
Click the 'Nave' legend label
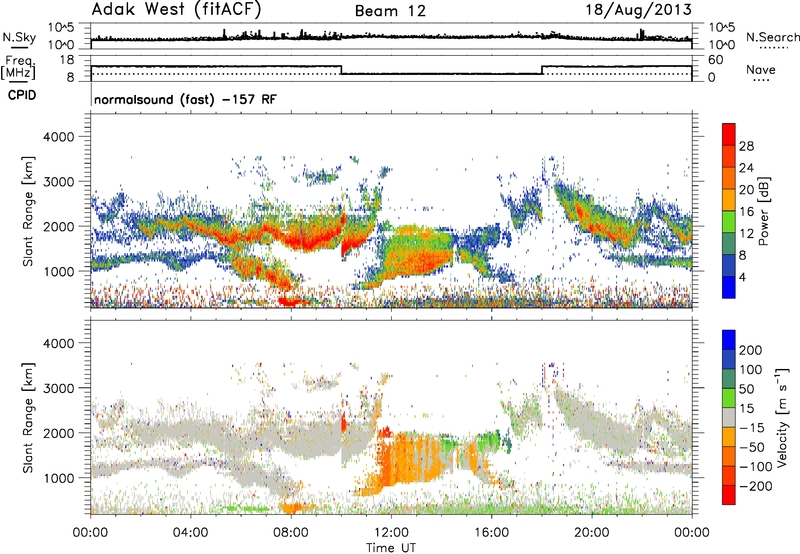(x=761, y=70)
